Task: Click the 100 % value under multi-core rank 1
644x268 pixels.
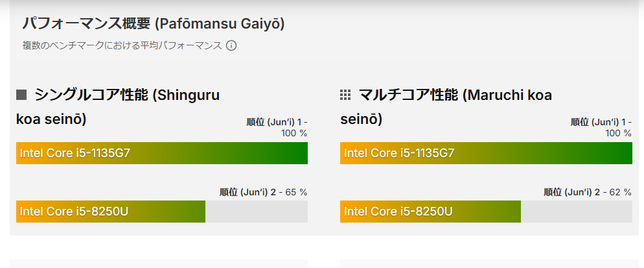Action: pos(618,133)
